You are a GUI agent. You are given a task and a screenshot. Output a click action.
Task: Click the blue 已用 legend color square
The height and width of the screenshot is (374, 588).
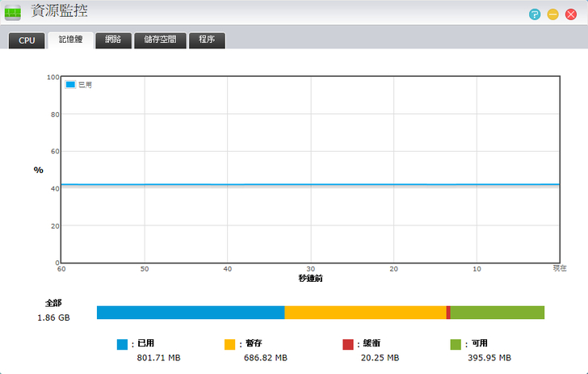[x=122, y=344]
